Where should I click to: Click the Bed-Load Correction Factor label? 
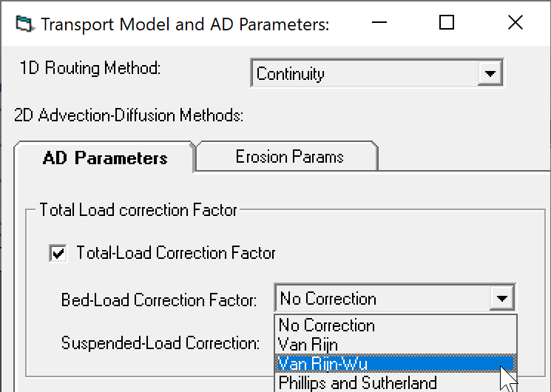click(x=159, y=300)
